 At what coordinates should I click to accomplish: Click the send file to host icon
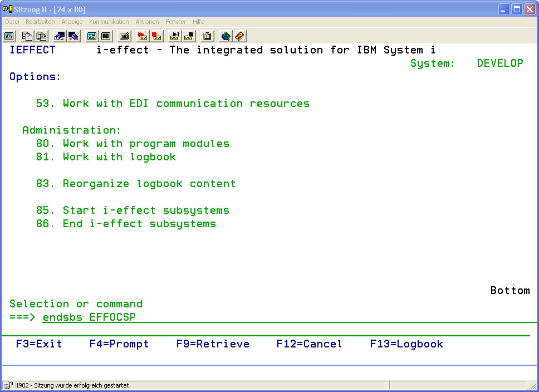pos(60,36)
